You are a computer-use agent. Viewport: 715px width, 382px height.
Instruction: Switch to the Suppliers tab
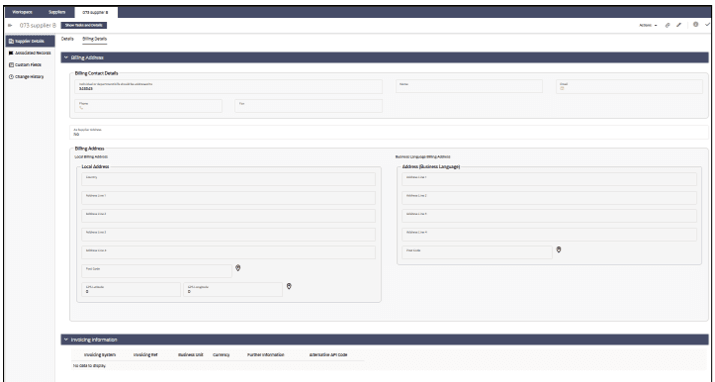point(57,12)
